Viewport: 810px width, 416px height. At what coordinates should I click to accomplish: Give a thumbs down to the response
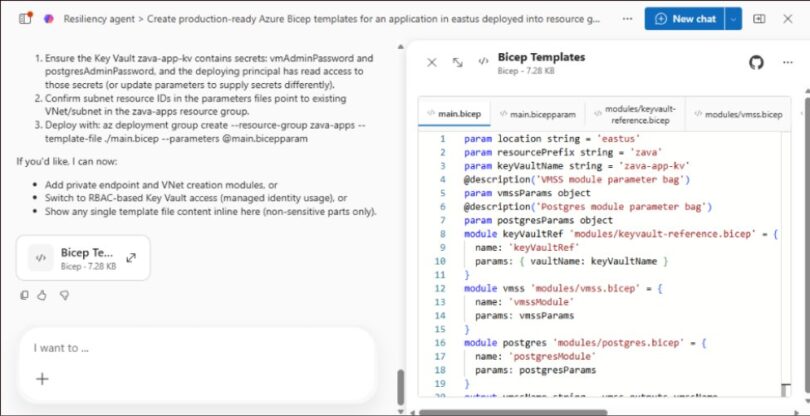pos(64,295)
